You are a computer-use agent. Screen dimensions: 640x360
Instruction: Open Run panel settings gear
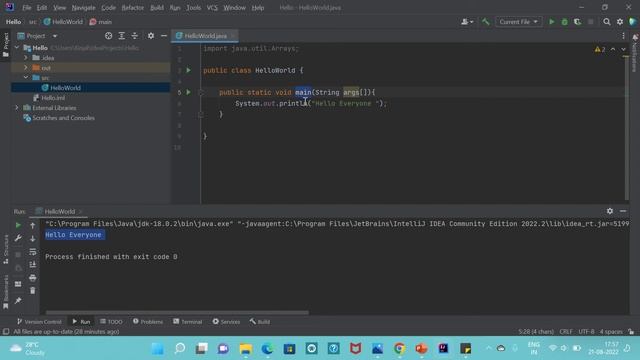coord(609,211)
